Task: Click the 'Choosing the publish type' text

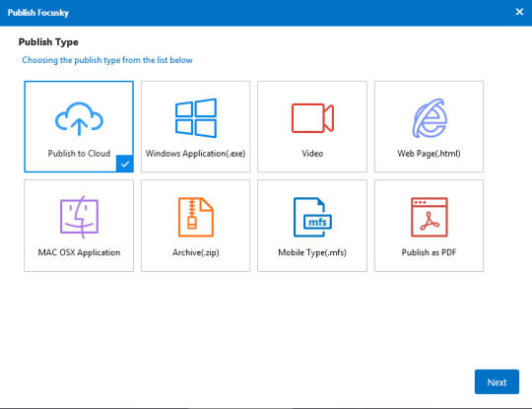Action: coord(107,60)
